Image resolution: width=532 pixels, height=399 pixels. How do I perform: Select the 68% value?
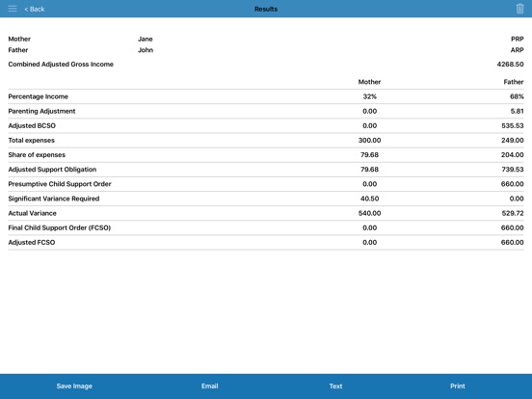click(517, 96)
